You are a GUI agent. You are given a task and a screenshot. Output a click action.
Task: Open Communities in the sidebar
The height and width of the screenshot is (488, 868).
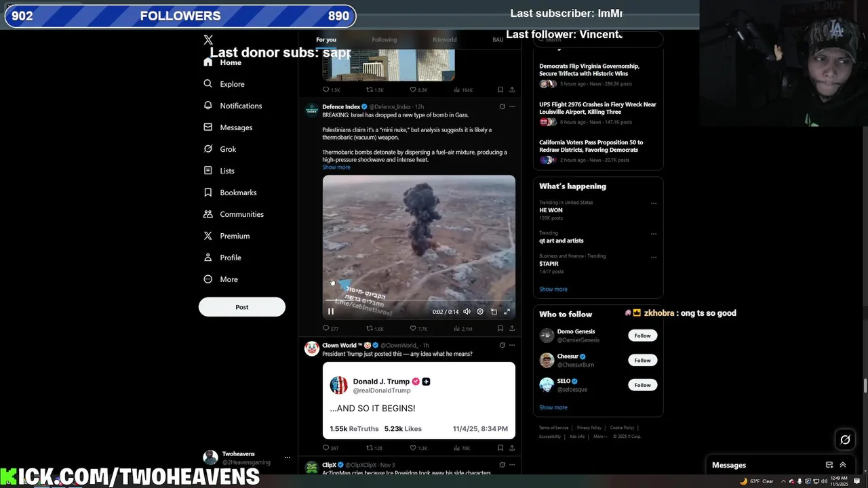pos(233,214)
